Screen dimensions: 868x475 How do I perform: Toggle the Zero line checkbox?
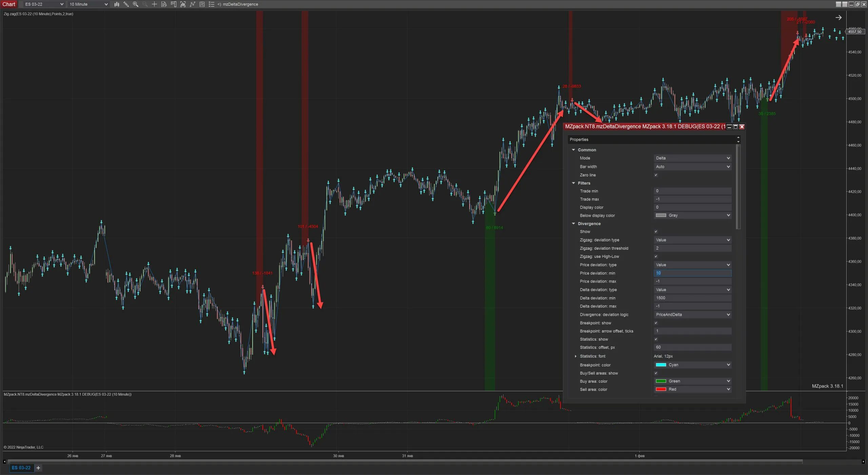click(656, 175)
